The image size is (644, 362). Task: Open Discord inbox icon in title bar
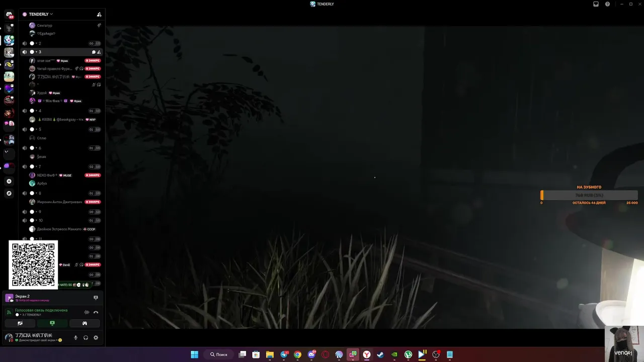[x=596, y=4]
